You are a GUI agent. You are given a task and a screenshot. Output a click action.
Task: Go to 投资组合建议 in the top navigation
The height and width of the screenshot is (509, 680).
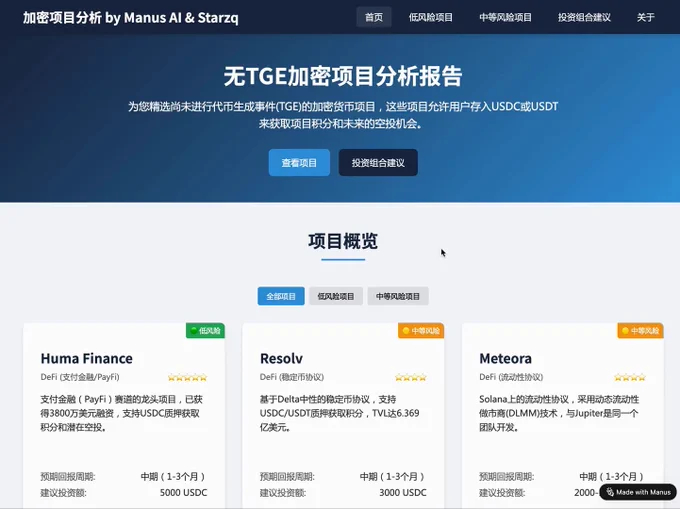pyautogui.click(x=584, y=17)
